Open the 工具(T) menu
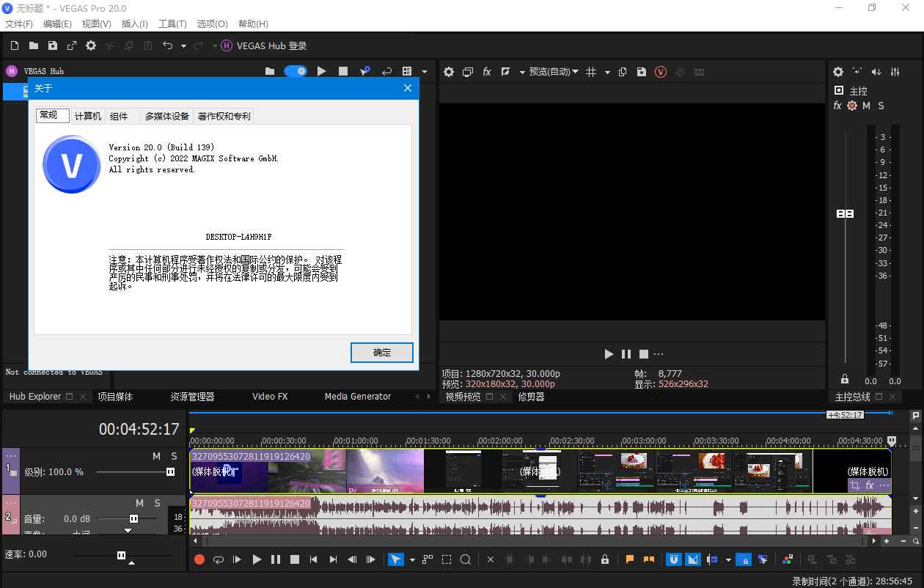Screen dimensions: 924x588 point(172,23)
